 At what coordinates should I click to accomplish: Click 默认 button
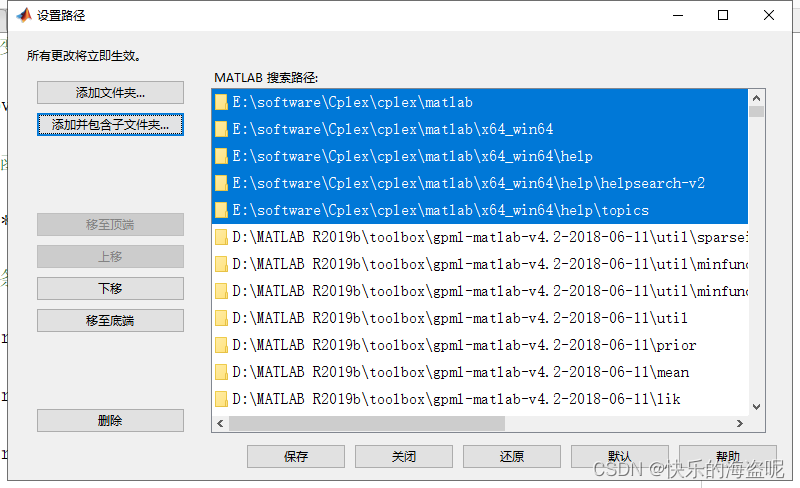point(620,456)
